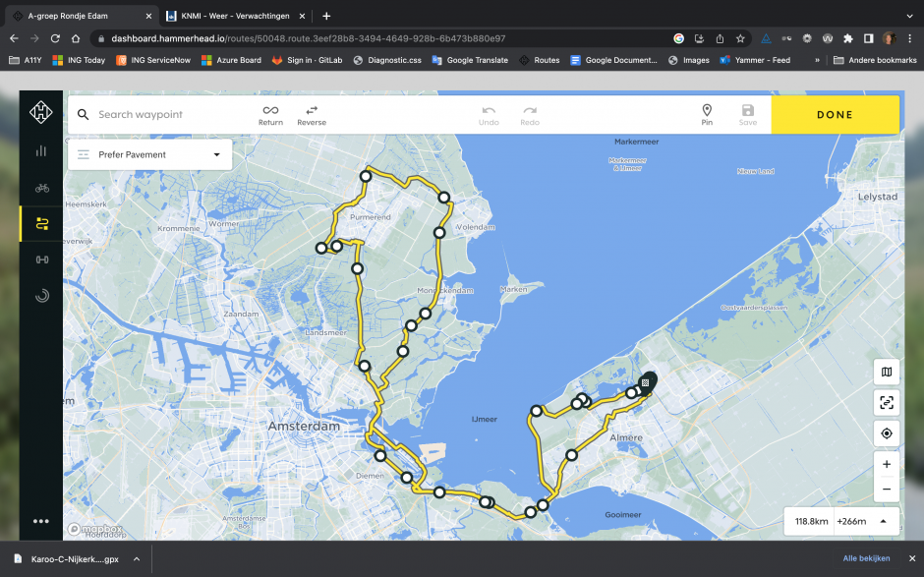
Task: Open the A11Y bookmarks folder
Action: (26, 60)
